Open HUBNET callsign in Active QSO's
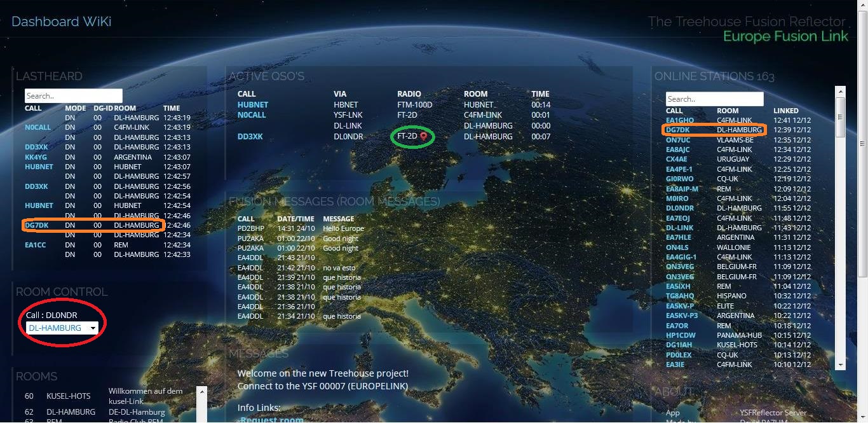 click(253, 104)
